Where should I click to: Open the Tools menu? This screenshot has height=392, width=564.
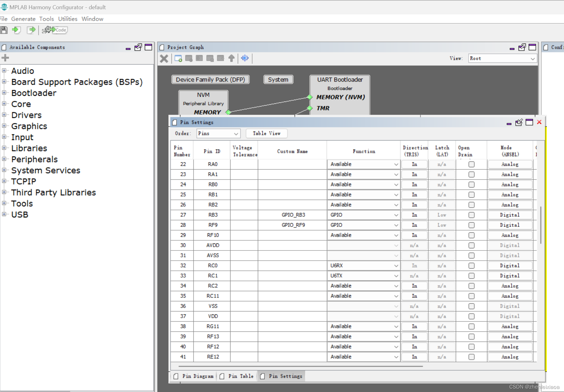pyautogui.click(x=47, y=19)
